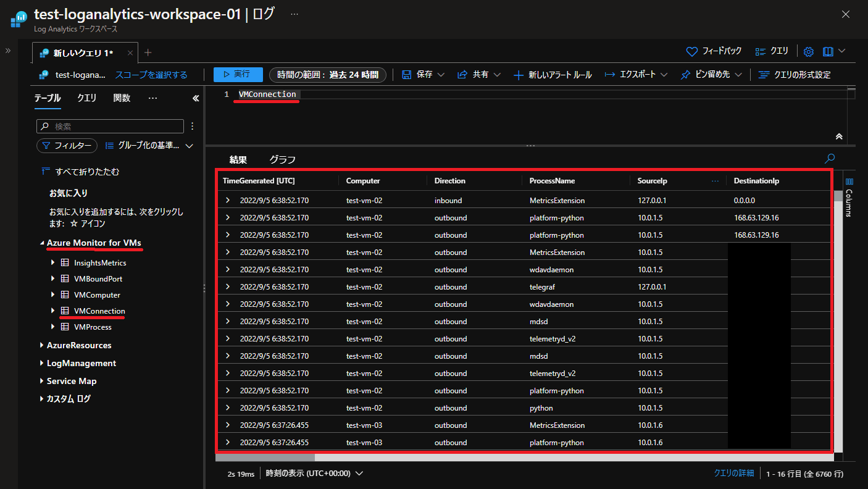
Task: Click the horizontal scrollbar under results
Action: coord(265,458)
